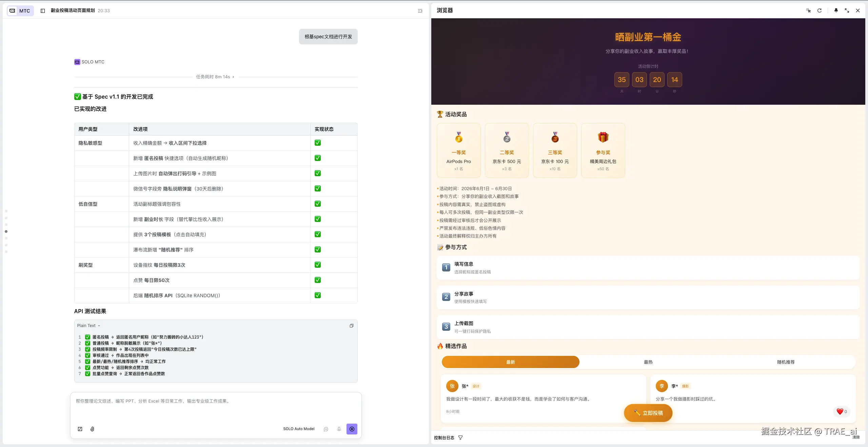Screen dimensions: 868x447
Task: Open the first prize AirPods Pro card
Action: coord(459,150)
